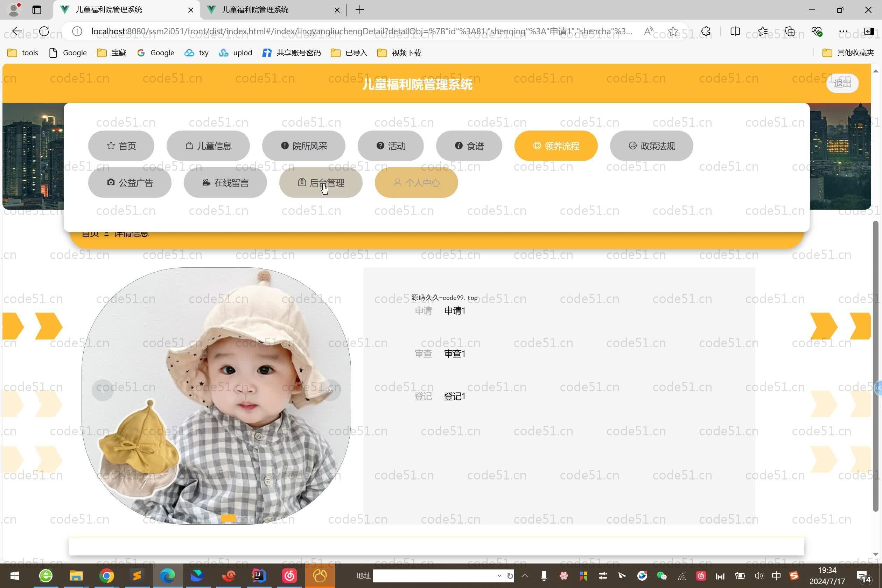Open the 儿童信息 menu item

(208, 146)
